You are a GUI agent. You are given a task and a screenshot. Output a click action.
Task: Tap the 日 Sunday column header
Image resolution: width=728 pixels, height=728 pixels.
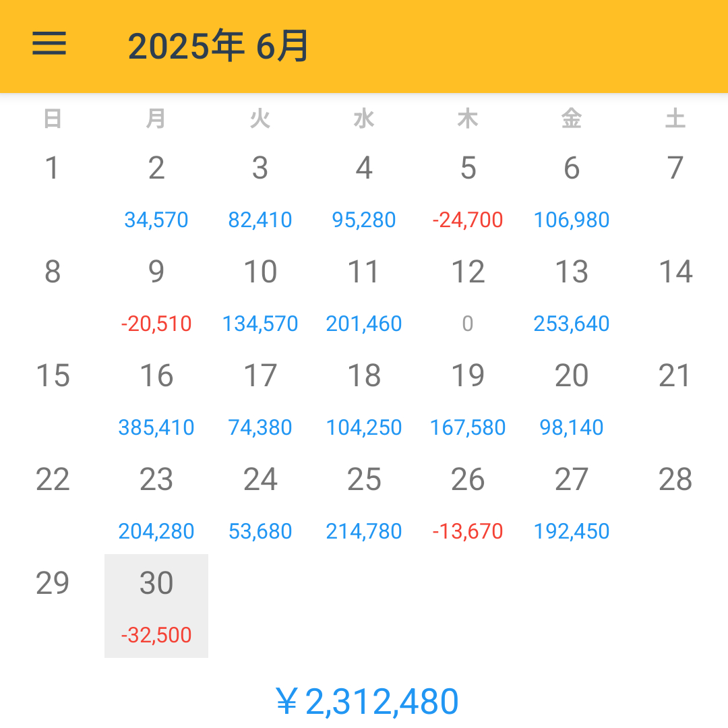click(53, 119)
